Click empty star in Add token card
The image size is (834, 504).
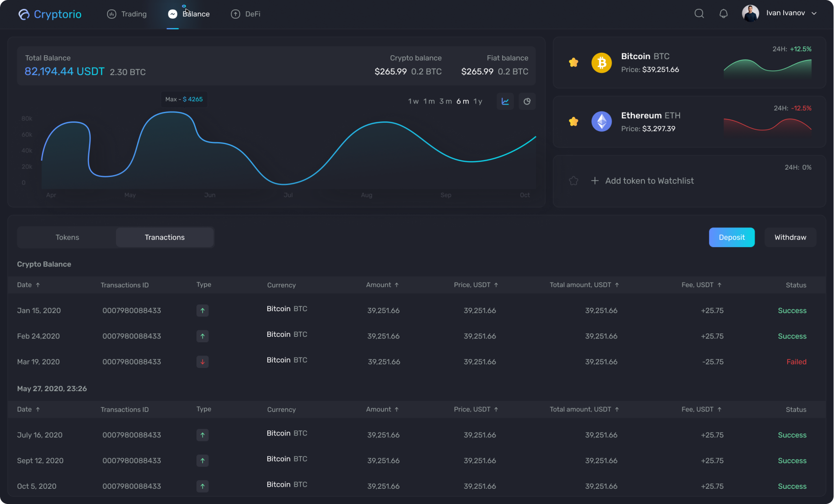pos(573,180)
